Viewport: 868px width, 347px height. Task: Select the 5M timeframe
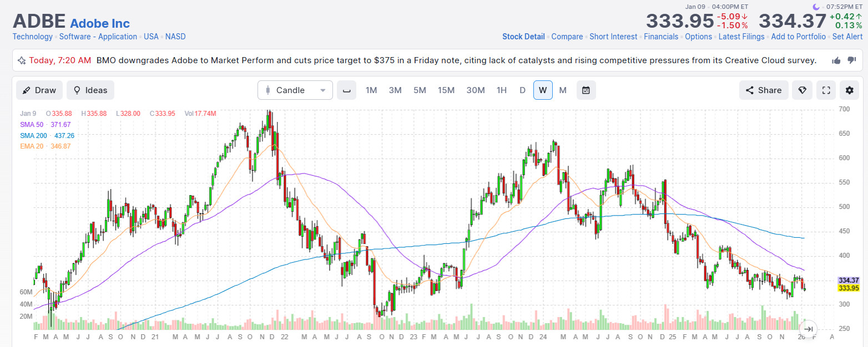[420, 90]
